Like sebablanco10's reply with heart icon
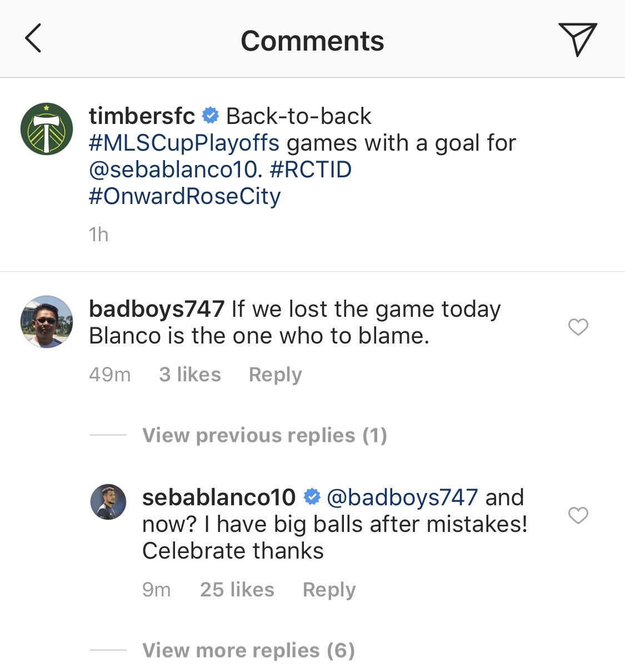The image size is (625, 672). 578,515
